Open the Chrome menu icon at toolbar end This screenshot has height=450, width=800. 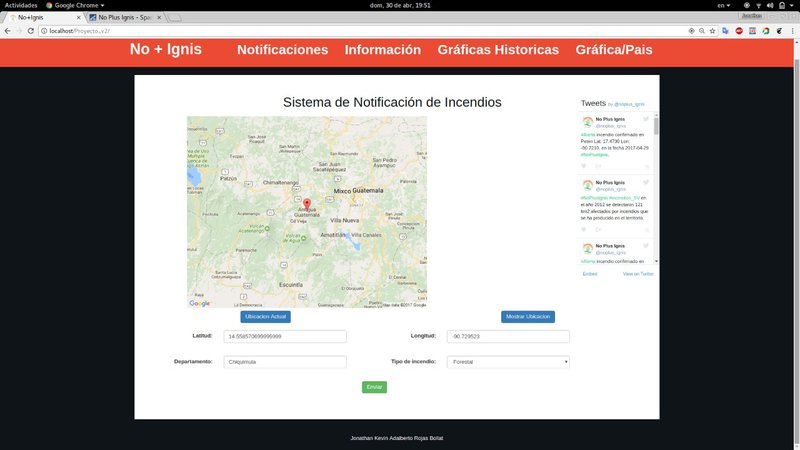coord(792,31)
